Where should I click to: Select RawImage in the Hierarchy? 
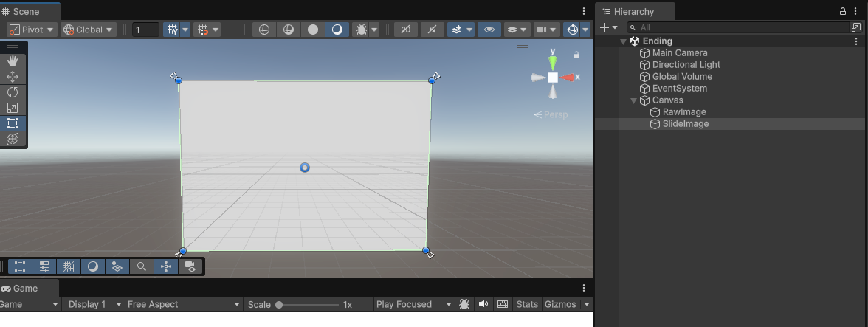[x=683, y=112]
